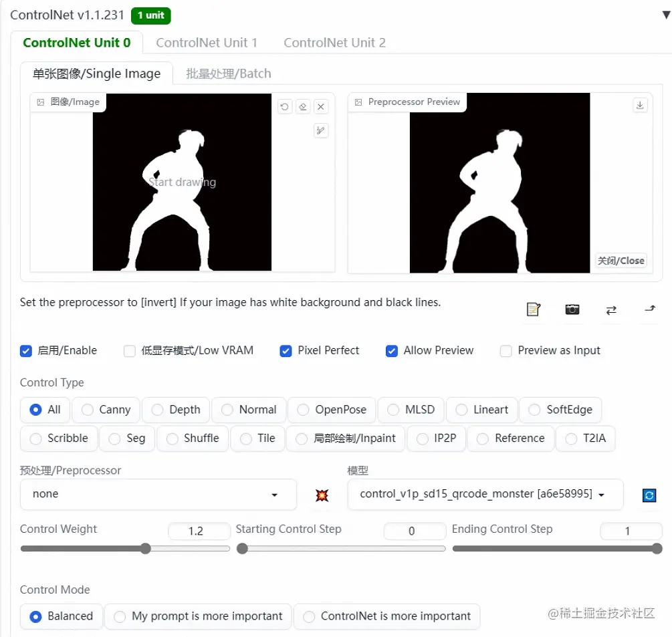672x637 pixels.
Task: Check the Preview as Input option
Action: 506,350
